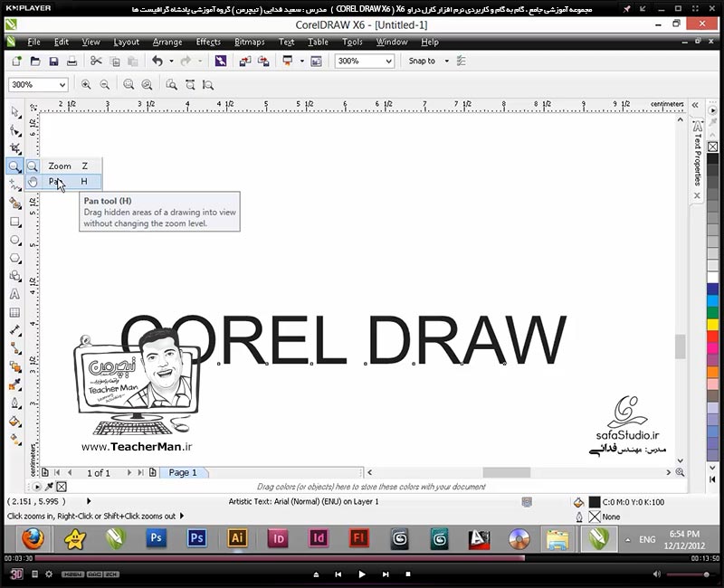The width and height of the screenshot is (724, 588).
Task: Open standard toolbar zoom level dropdown
Action: (x=389, y=61)
